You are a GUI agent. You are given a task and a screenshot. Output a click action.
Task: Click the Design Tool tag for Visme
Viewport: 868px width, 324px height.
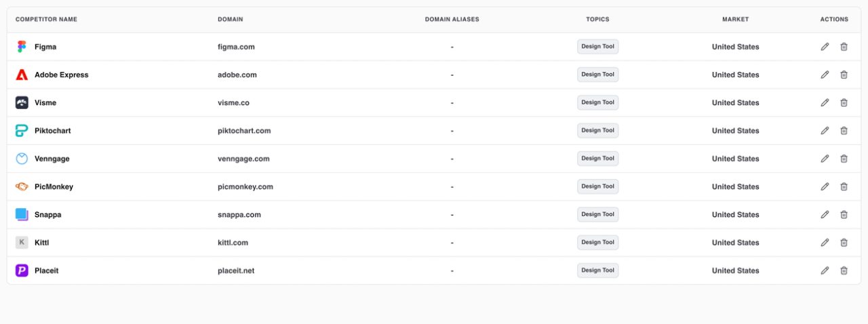point(598,102)
